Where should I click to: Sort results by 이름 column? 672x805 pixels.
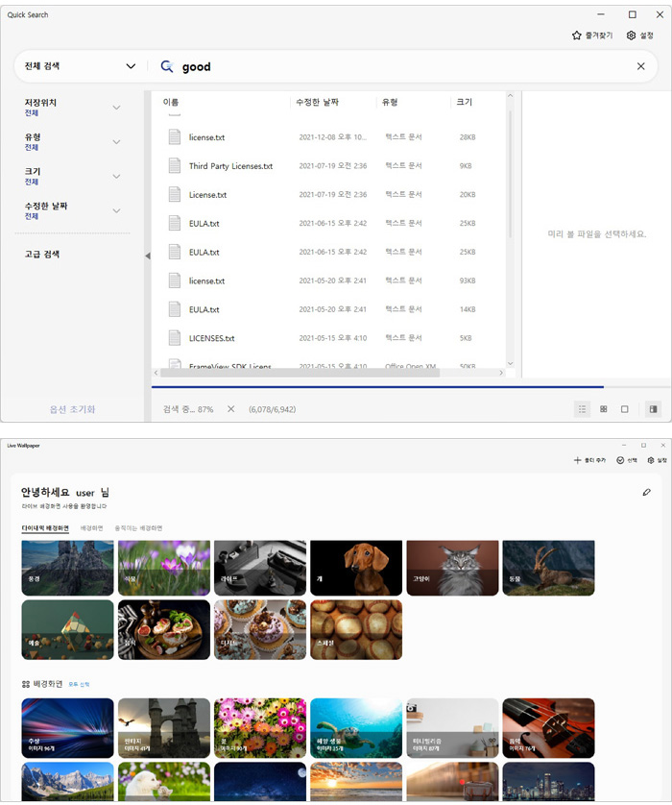tap(171, 102)
